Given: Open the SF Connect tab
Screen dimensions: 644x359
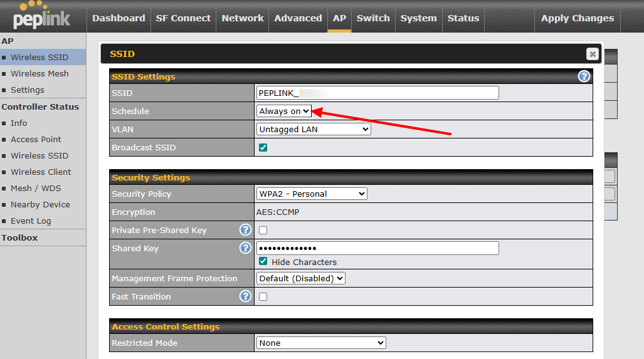Looking at the screenshot, I should (x=183, y=18).
